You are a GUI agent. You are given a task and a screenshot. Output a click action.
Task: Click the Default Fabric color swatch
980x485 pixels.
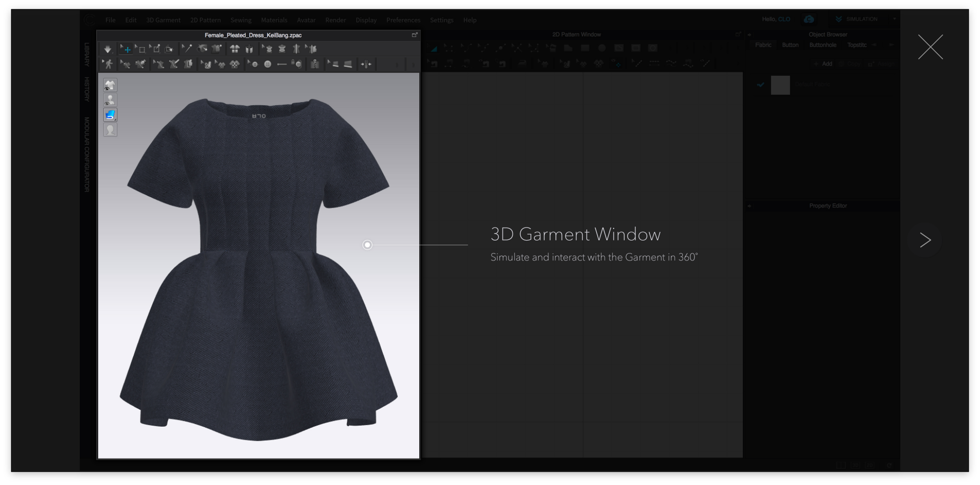point(781,85)
